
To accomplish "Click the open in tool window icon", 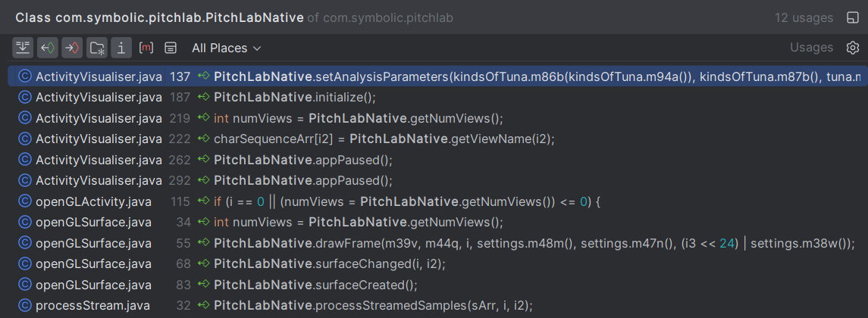I will pos(852,17).
